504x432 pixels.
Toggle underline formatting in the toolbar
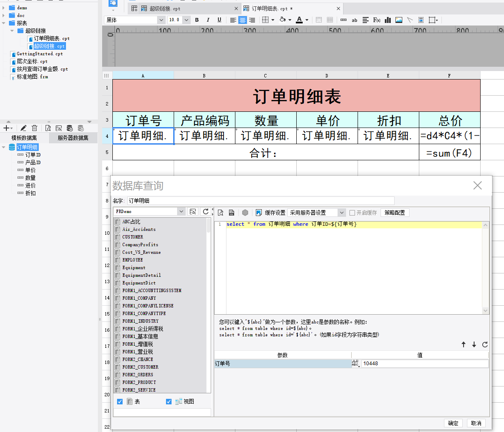point(219,20)
